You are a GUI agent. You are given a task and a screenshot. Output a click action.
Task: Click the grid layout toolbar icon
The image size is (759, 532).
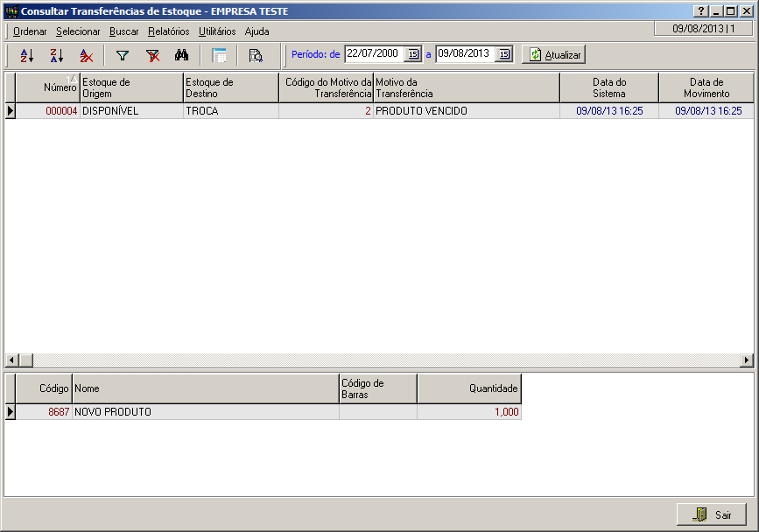[x=219, y=55]
